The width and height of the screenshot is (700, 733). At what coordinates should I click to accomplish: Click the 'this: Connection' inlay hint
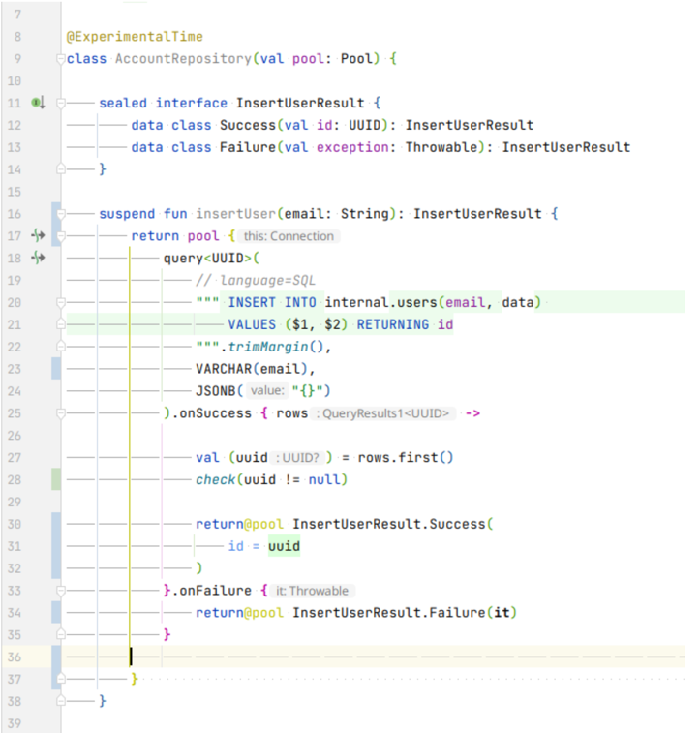[x=289, y=236]
